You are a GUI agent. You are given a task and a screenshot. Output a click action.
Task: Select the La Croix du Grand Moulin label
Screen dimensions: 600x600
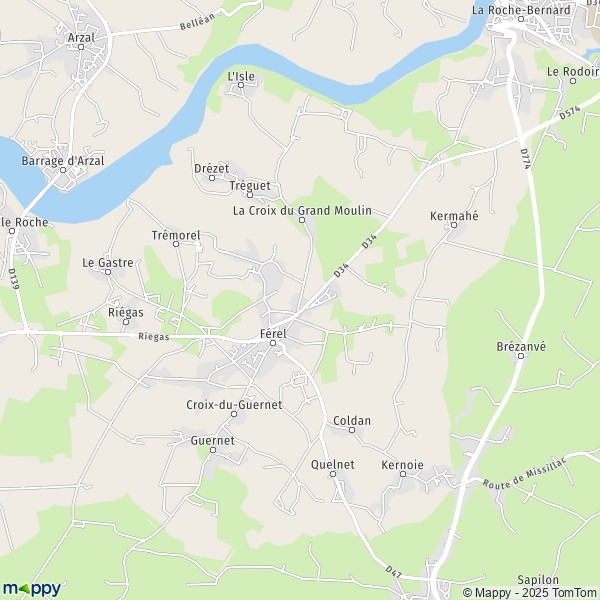pyautogui.click(x=302, y=210)
